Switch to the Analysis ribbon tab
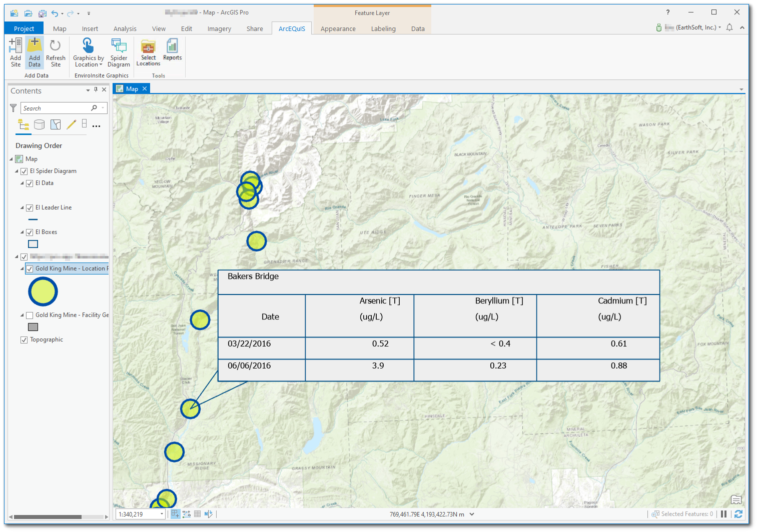Screen dimensions: 757x532 click(x=125, y=28)
